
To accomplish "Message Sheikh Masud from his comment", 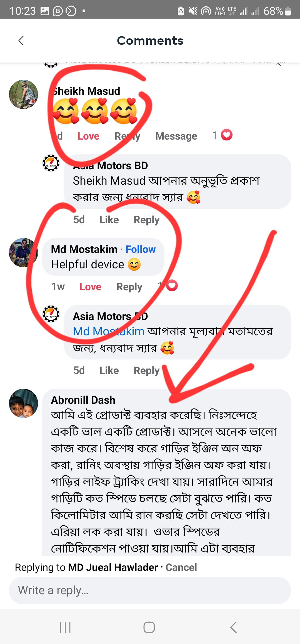I will tap(176, 136).
